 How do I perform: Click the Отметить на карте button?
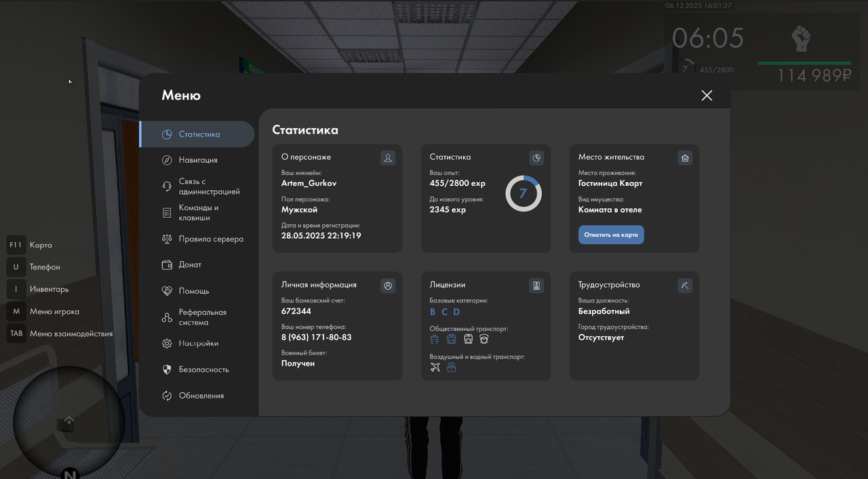611,235
